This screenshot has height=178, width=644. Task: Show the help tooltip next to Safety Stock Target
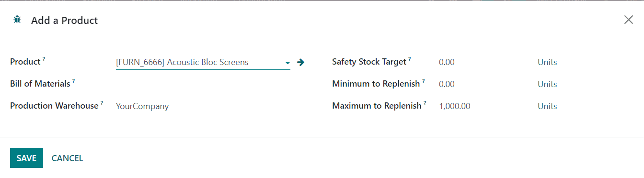[x=410, y=59]
